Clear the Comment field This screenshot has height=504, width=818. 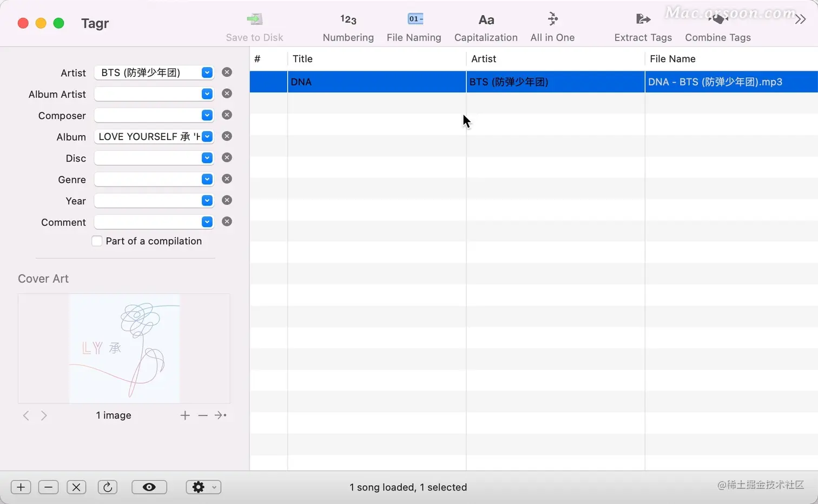[x=227, y=222]
